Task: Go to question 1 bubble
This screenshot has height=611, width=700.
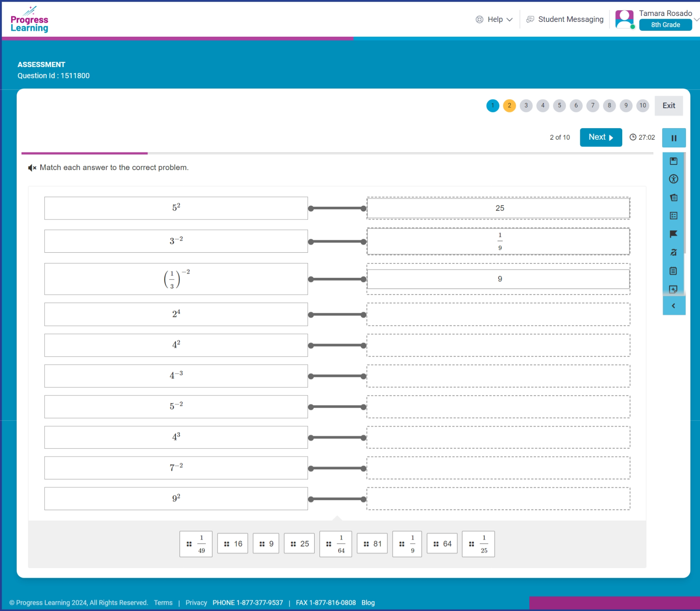Action: pos(493,106)
